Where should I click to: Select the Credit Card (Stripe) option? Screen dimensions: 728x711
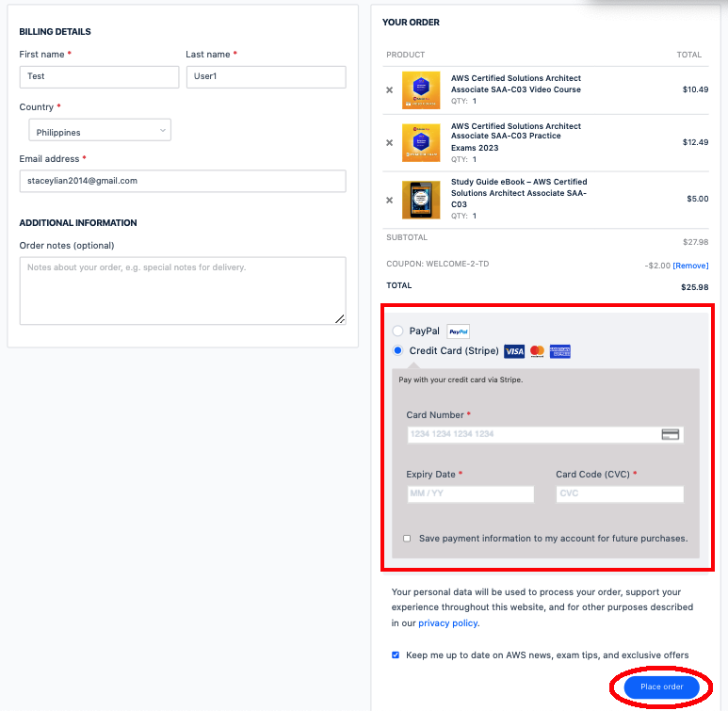(397, 350)
